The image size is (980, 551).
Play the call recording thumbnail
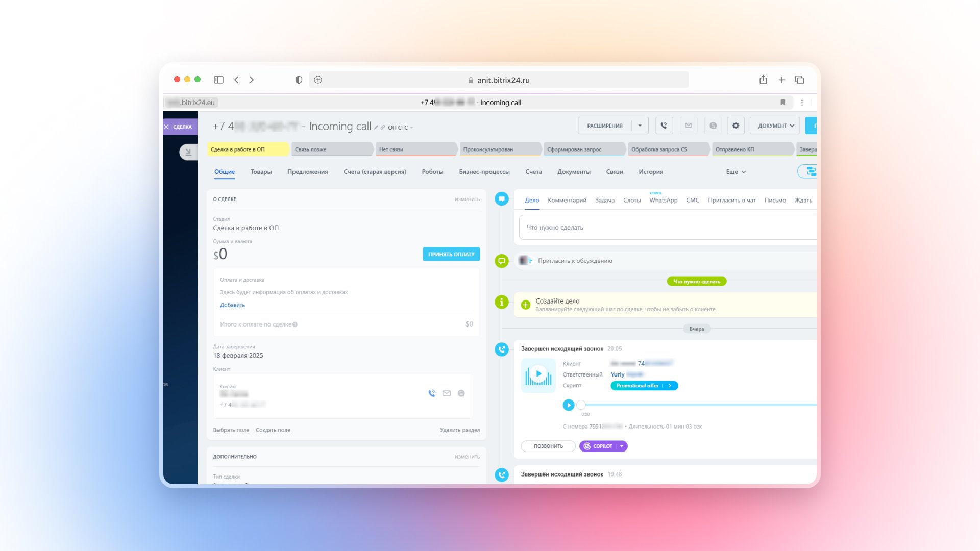tap(538, 374)
